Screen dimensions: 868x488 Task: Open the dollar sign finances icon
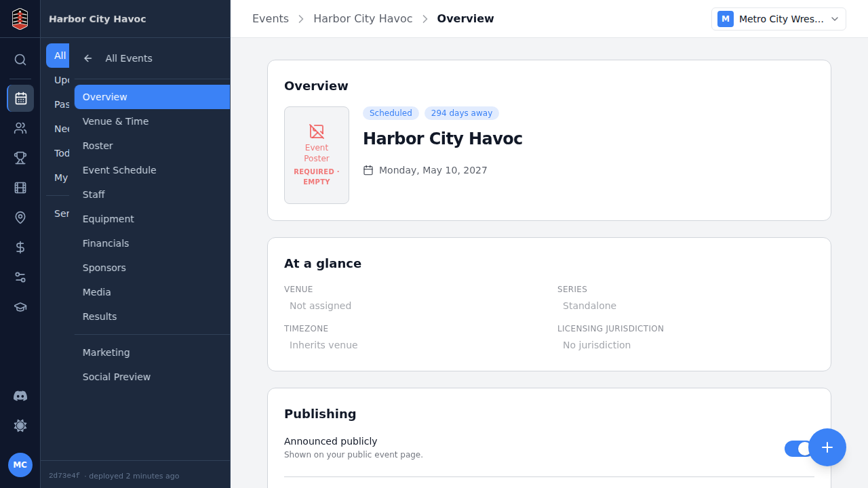[x=20, y=247]
